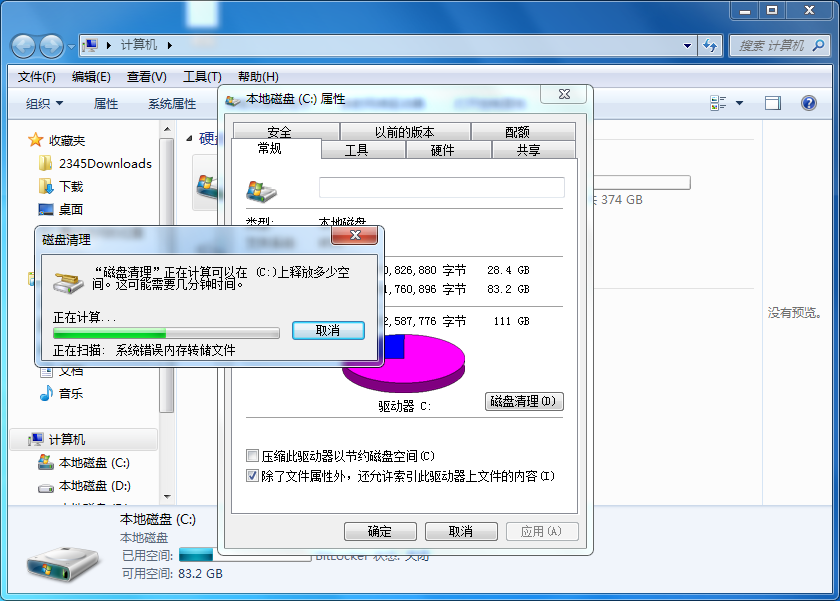
Task: Click 已用空间 usage bar in details pane
Action: (x=245, y=555)
